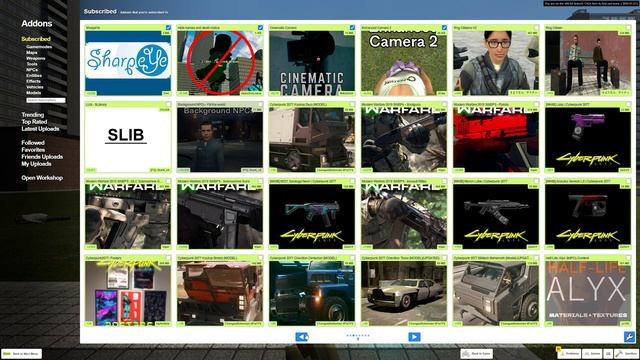Click Back to Game button

tap(476, 354)
